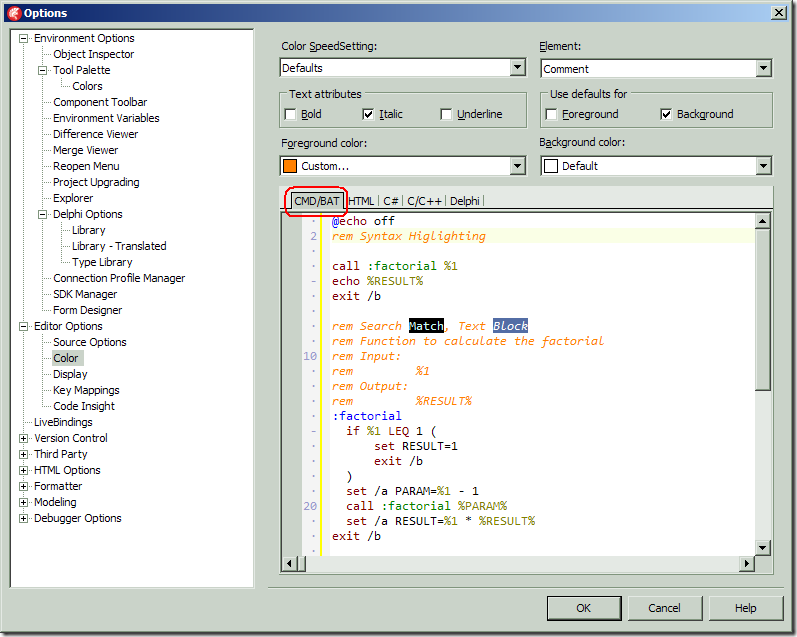Expand the Formatter tree node
Screen dimensions: 797x637
pos(24,486)
